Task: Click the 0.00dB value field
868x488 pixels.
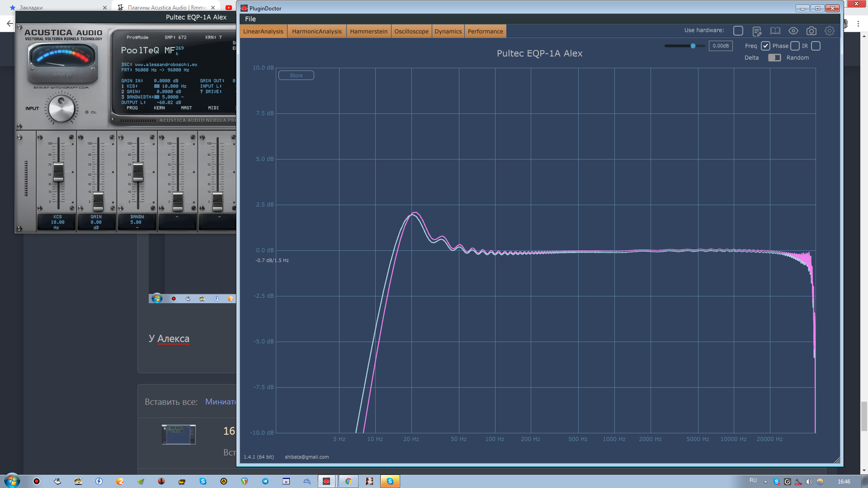Action: (720, 46)
